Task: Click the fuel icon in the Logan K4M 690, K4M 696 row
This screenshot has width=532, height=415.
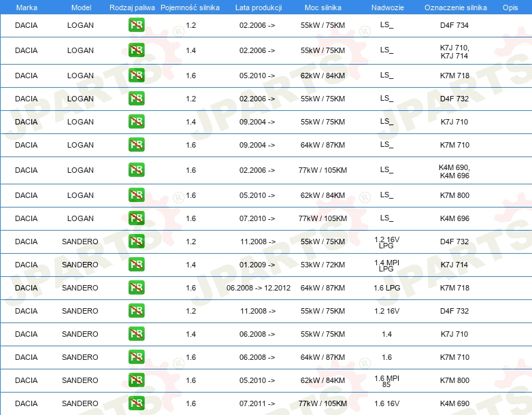Action: [136, 169]
